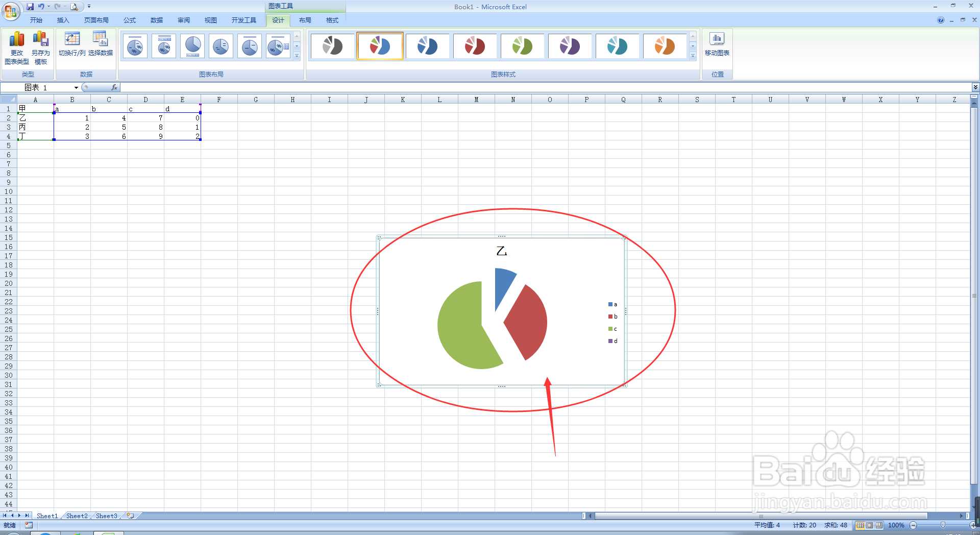Expand the chart layouts gallery
980x535 pixels.
point(297,56)
